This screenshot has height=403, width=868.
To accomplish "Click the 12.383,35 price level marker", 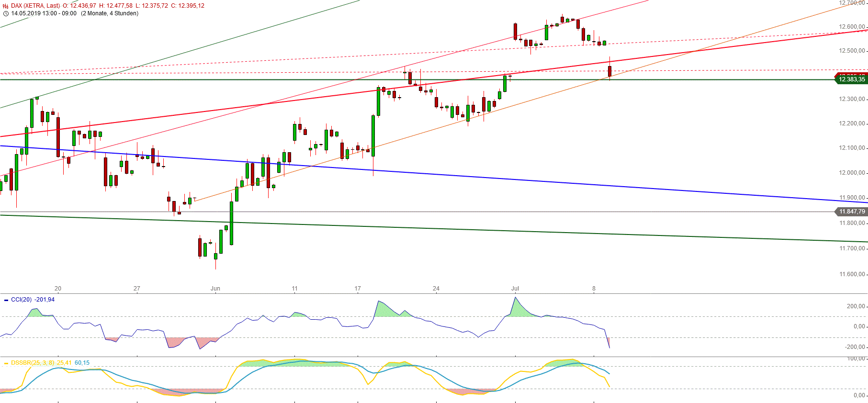I will (x=851, y=79).
